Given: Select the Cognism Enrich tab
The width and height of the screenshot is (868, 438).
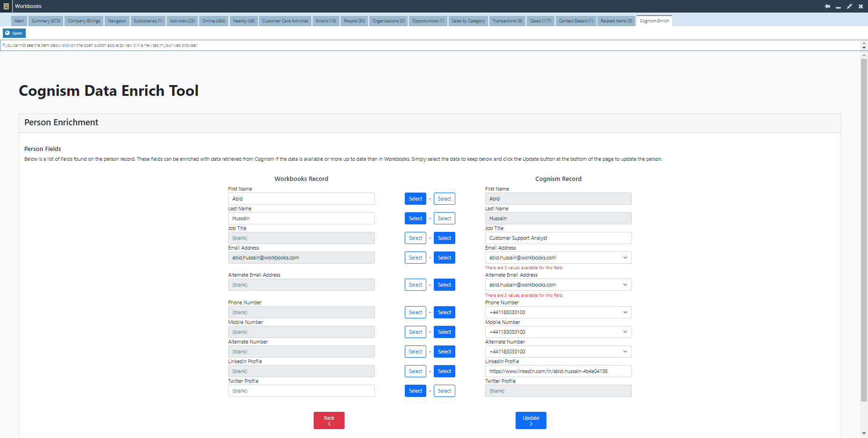Looking at the screenshot, I should click(x=654, y=21).
